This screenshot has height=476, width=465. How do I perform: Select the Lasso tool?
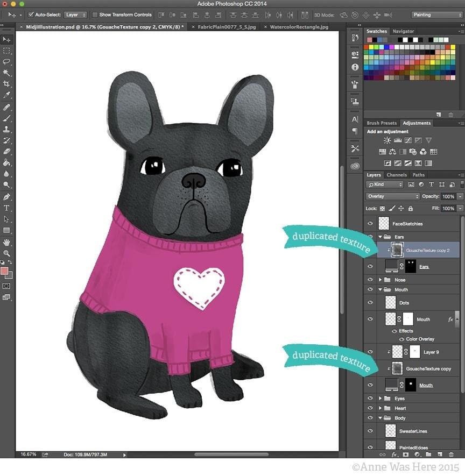(x=6, y=61)
